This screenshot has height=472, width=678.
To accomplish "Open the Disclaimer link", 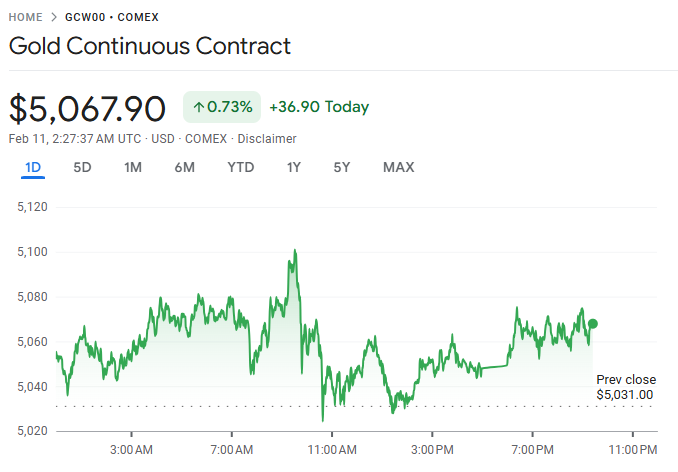I will coord(267,138).
